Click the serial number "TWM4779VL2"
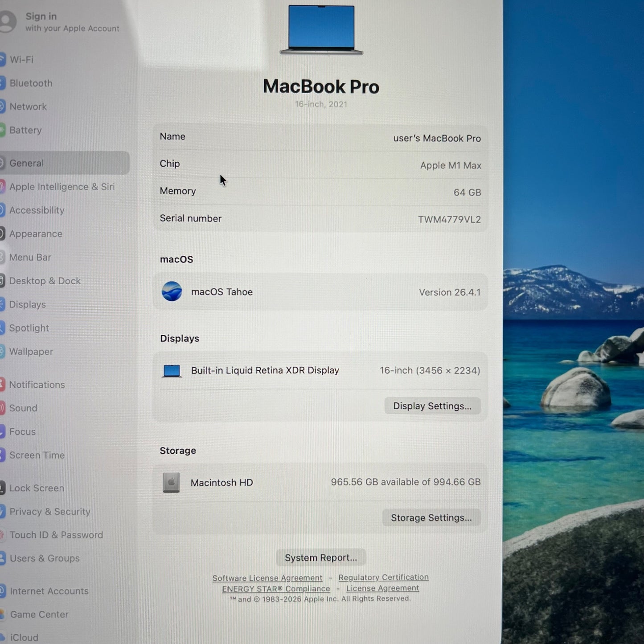Screen dimensions: 644x644 [449, 220]
